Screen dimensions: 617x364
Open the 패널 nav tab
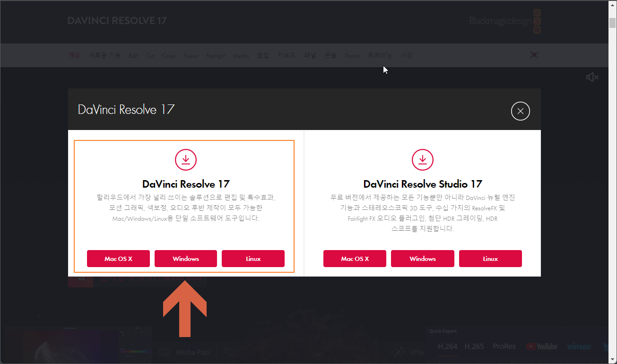click(x=310, y=55)
